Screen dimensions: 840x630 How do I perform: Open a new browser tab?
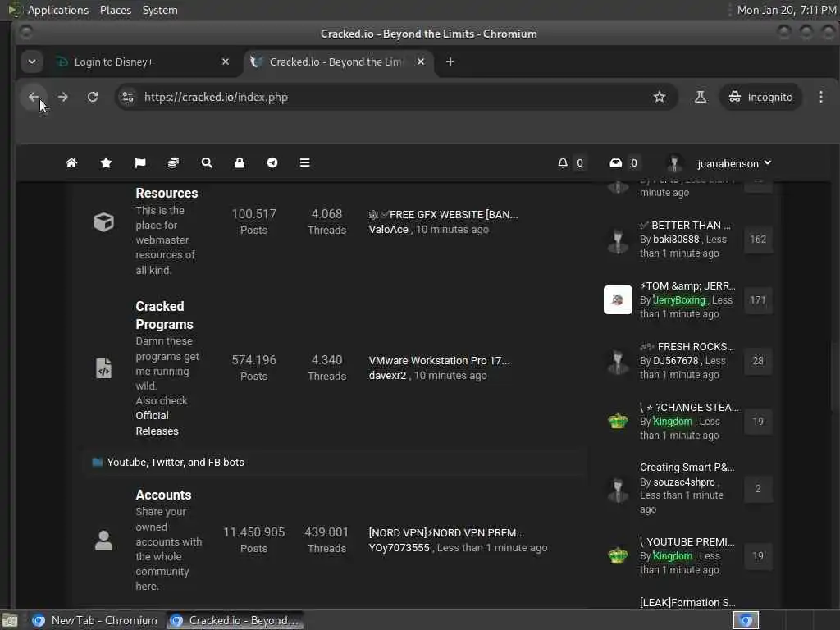(450, 62)
